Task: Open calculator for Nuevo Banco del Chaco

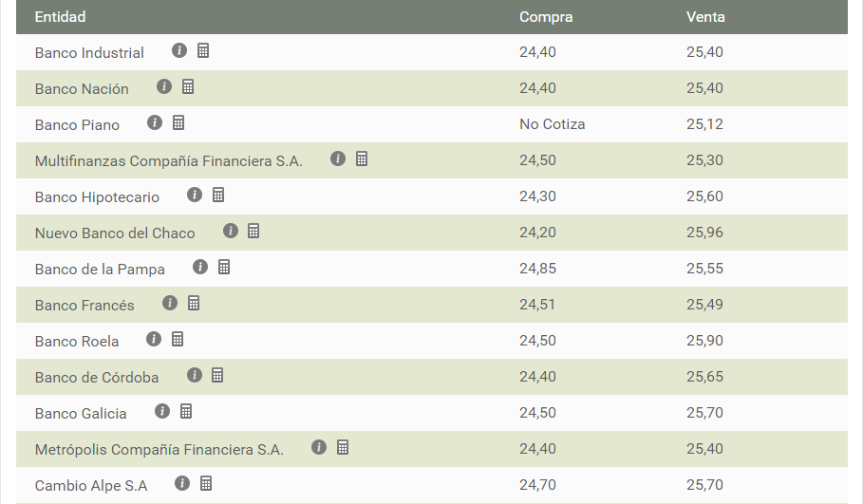Action: point(253,231)
